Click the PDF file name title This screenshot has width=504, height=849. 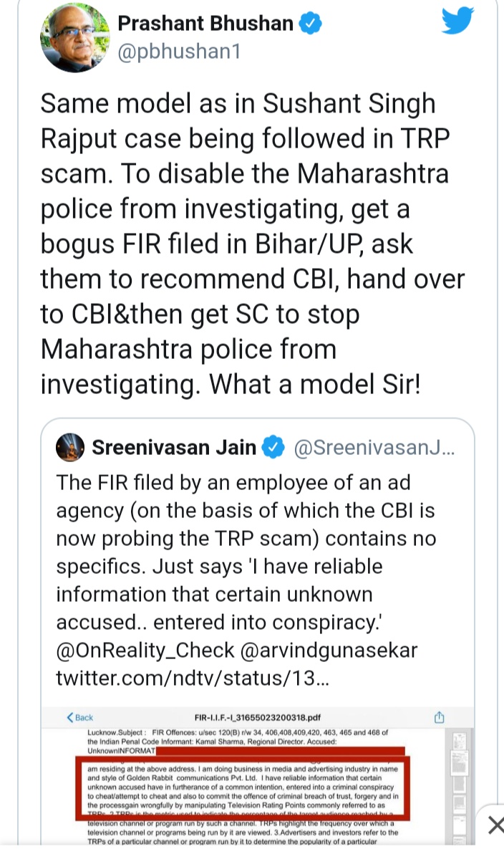click(x=258, y=717)
